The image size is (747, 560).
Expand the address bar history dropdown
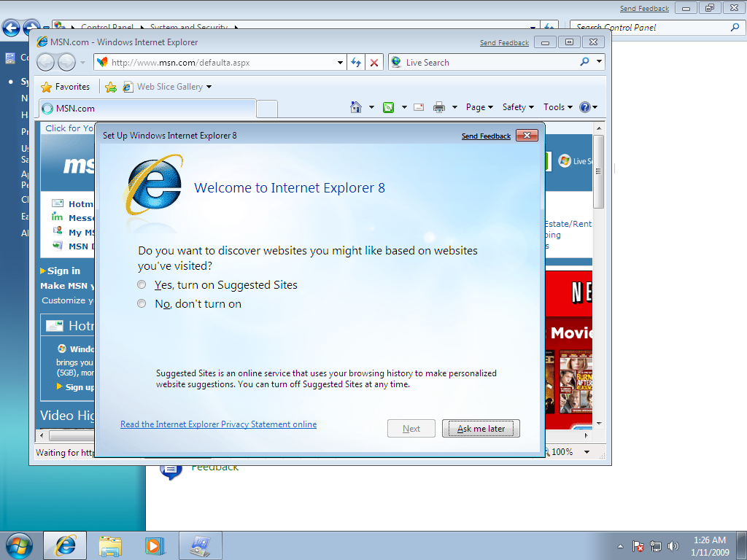[x=340, y=63]
